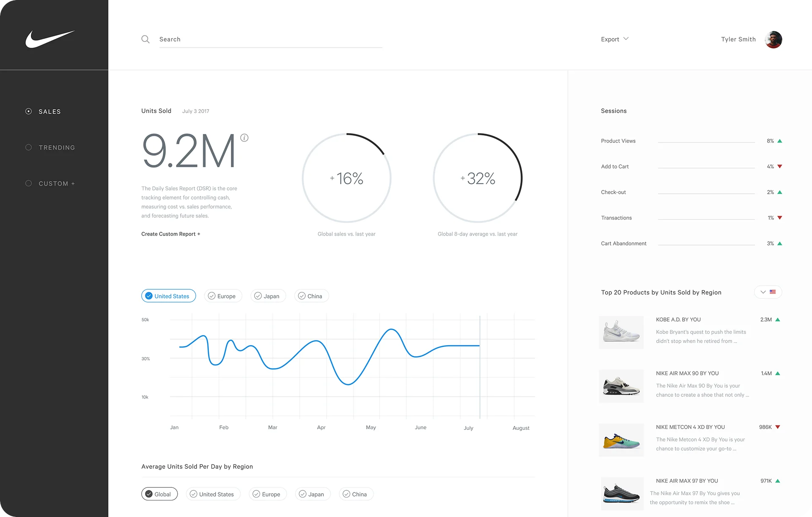Toggle Japan filter under Average Units Sold
The image size is (812, 517).
[x=313, y=494]
